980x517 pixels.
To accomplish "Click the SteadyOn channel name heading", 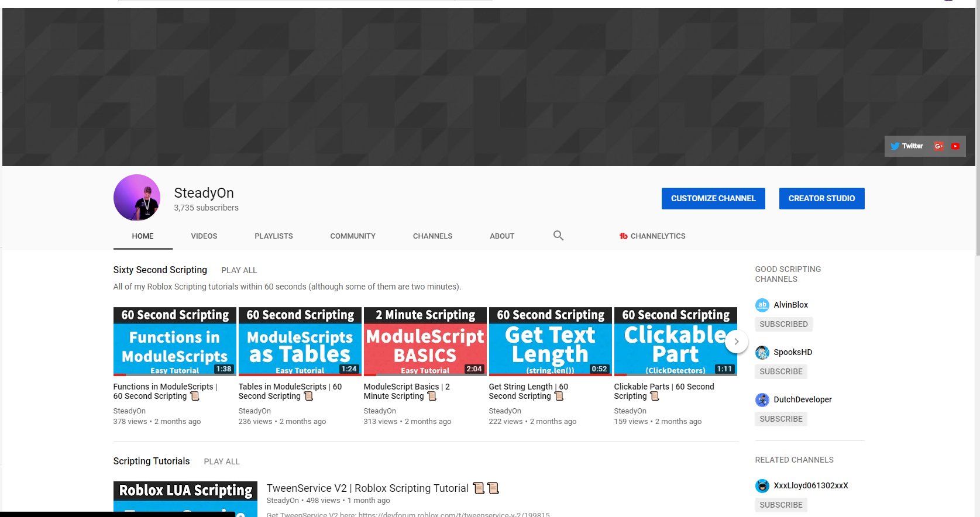I will pyautogui.click(x=204, y=193).
